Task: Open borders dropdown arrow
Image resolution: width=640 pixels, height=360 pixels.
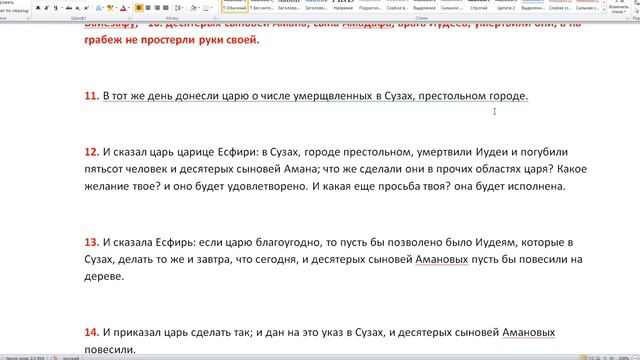Action: (211, 8)
